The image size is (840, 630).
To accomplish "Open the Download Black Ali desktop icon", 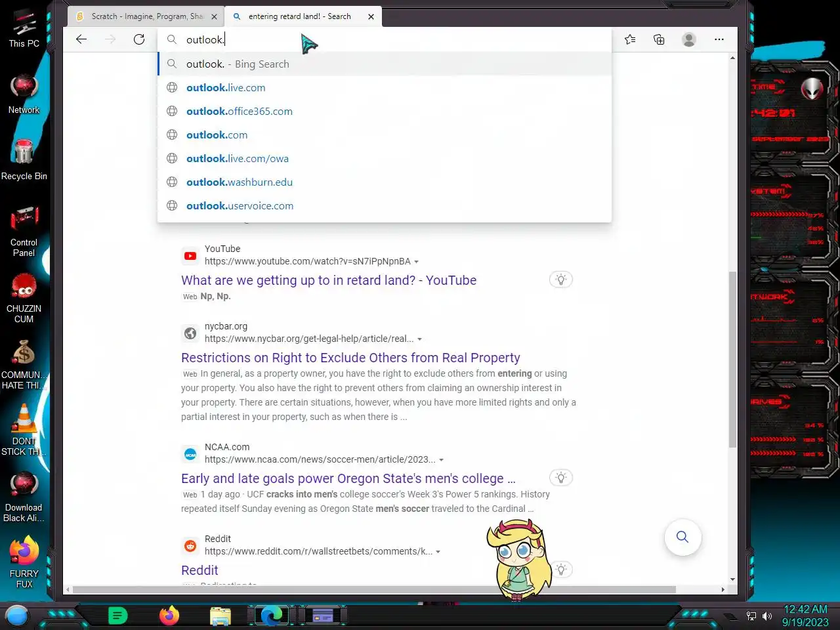I will tap(24, 497).
